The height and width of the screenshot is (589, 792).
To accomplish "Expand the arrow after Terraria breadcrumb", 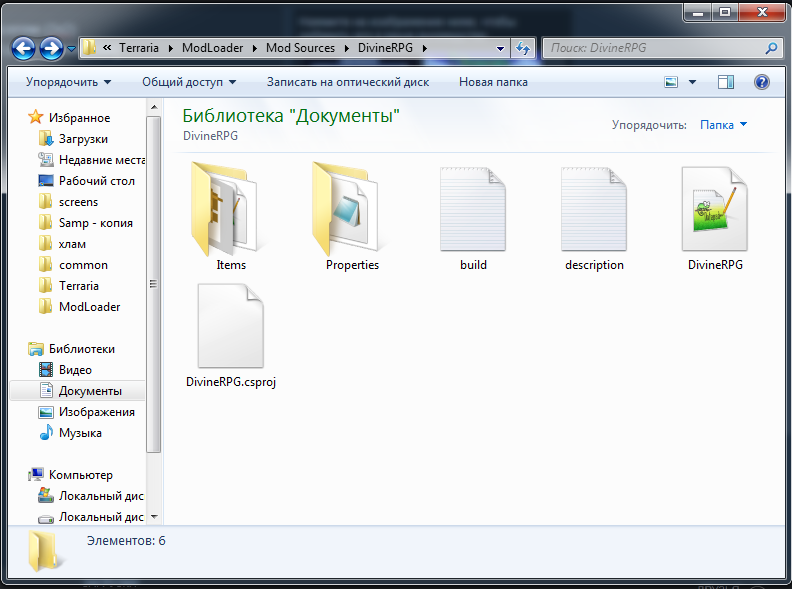I will 171,48.
